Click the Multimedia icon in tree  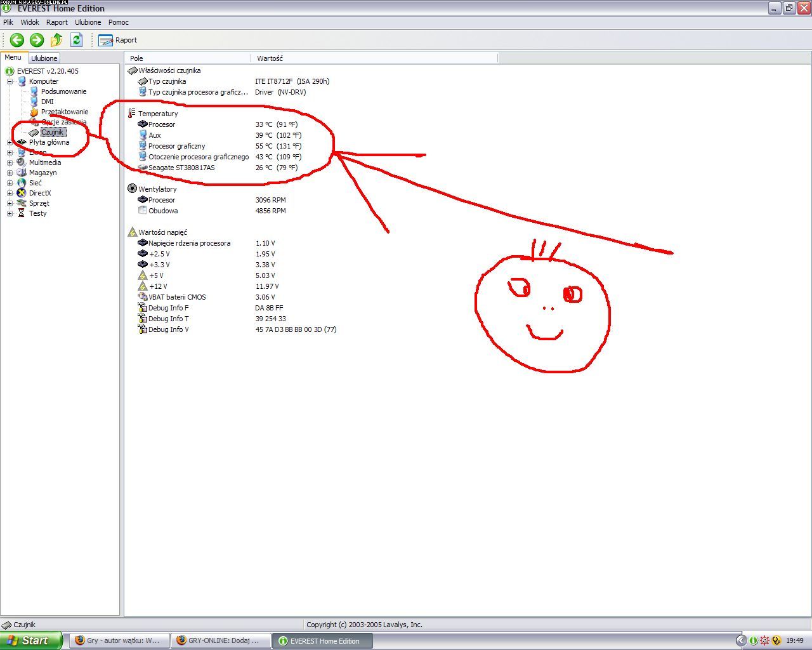click(x=22, y=162)
